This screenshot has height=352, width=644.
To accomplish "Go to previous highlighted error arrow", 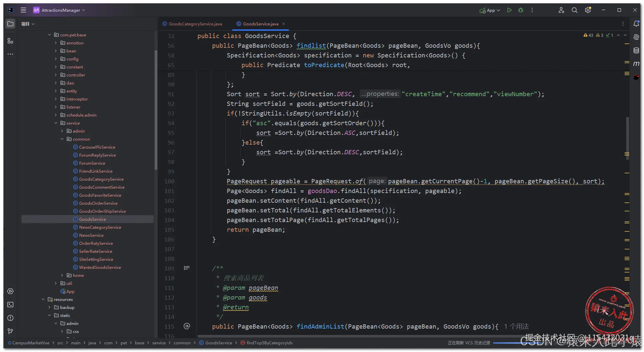I will (618, 35).
